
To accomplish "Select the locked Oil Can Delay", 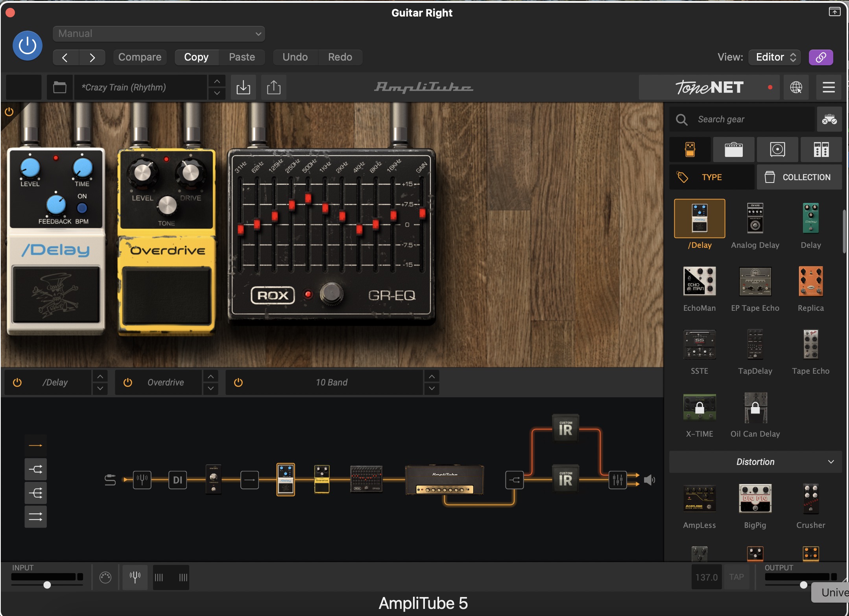I will click(755, 408).
